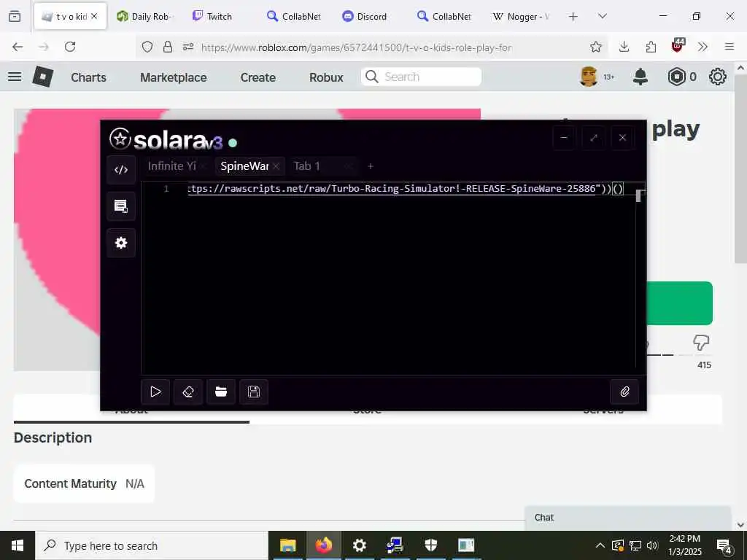Open Solara settings gear in sidebar

pyautogui.click(x=121, y=243)
